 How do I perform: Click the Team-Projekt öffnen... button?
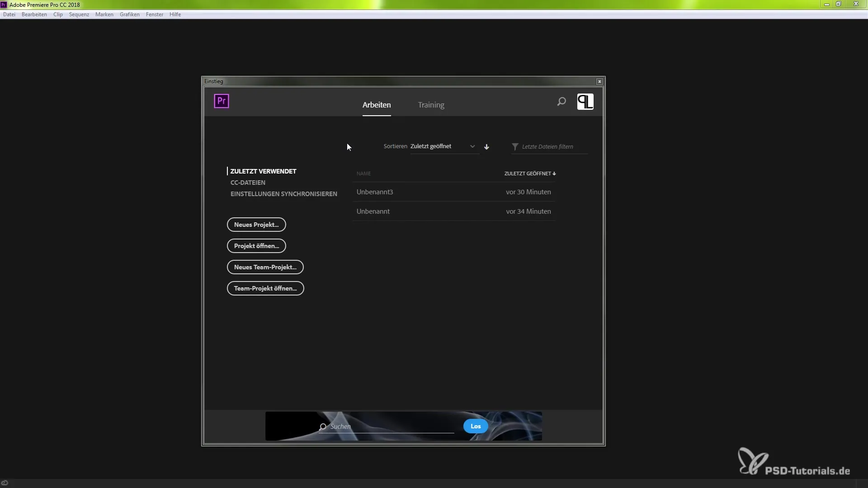(265, 288)
